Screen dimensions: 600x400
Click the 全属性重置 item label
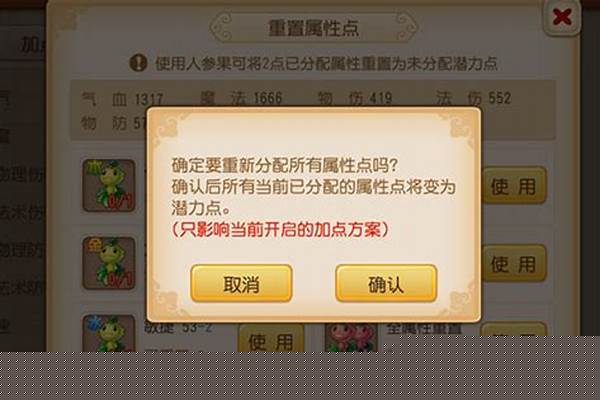[424, 328]
